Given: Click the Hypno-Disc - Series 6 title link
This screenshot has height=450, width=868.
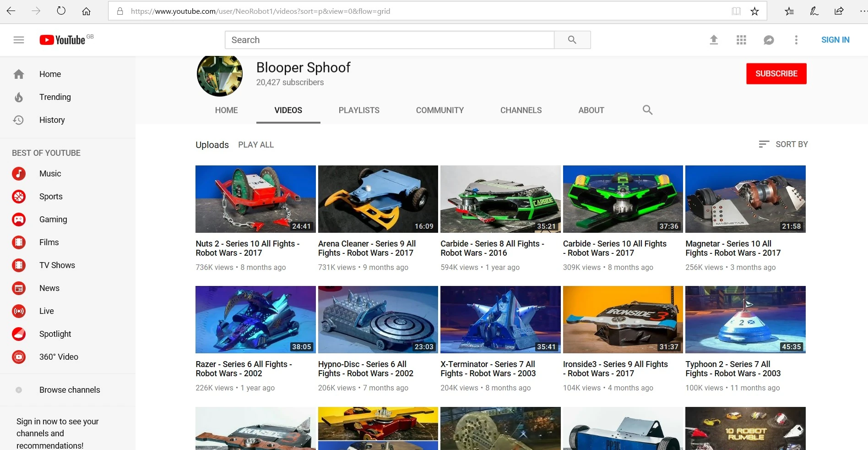Looking at the screenshot, I should [x=366, y=369].
